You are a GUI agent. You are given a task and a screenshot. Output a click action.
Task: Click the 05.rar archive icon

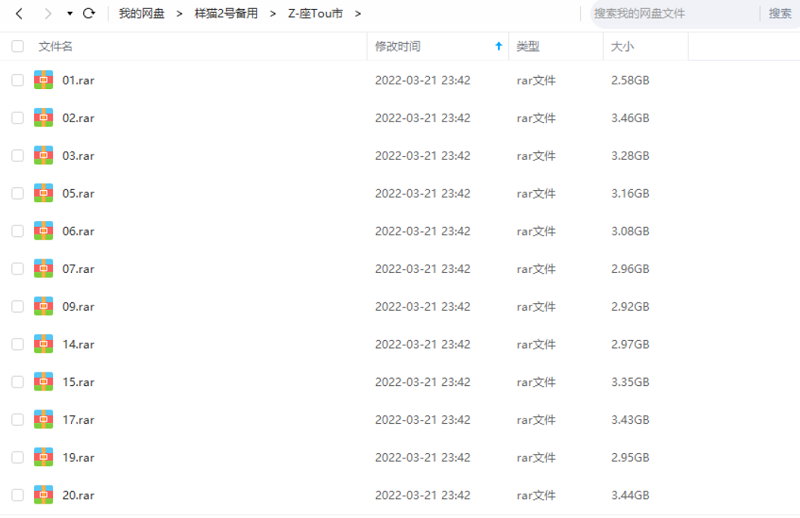tap(43, 193)
